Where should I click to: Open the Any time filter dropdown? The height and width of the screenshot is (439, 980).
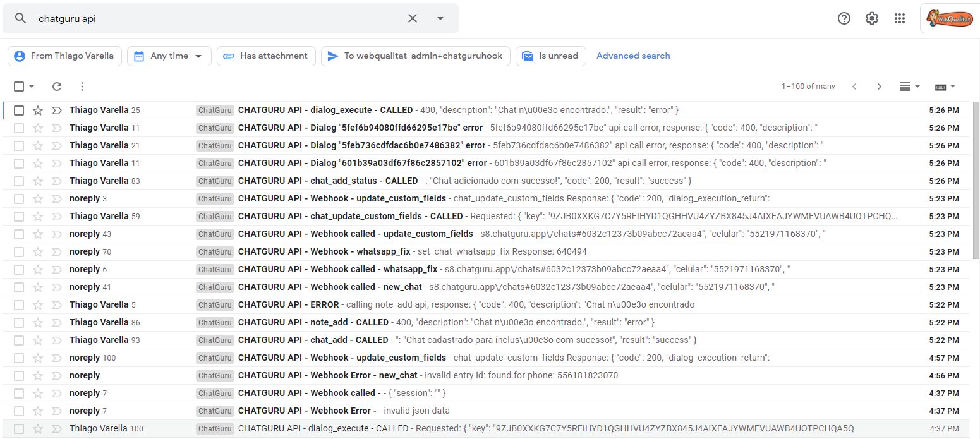(169, 56)
